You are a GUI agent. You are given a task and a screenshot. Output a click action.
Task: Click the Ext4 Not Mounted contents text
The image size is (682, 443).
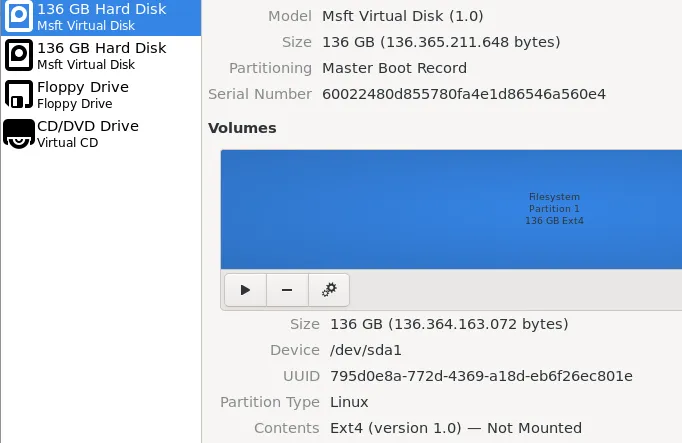point(456,428)
